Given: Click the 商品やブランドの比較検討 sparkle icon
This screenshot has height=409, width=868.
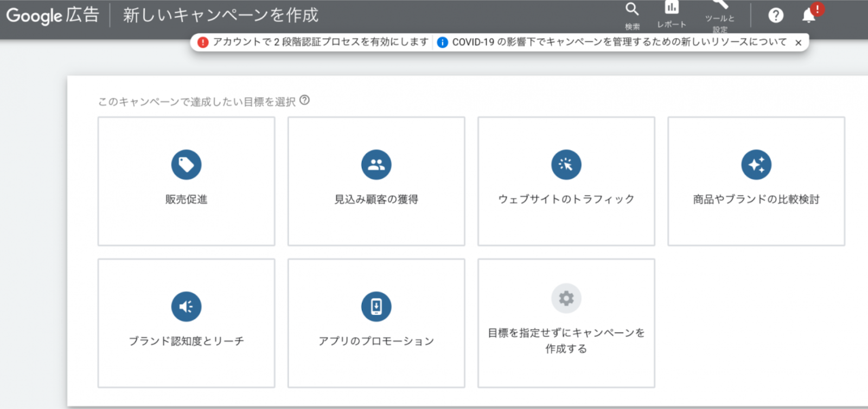Looking at the screenshot, I should tap(756, 165).
